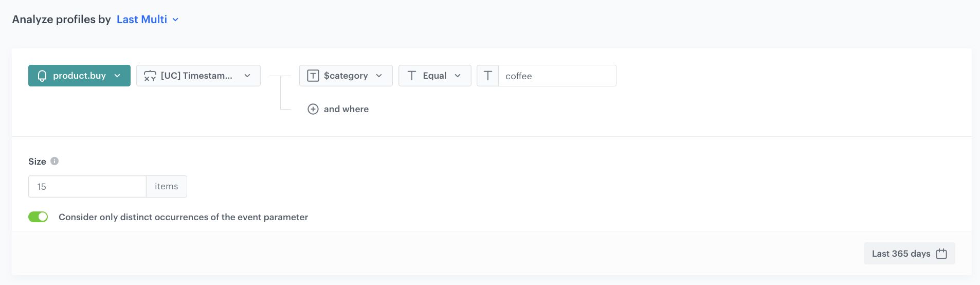Click the Size info icon
The width and height of the screenshot is (980, 285).
tap(55, 161)
